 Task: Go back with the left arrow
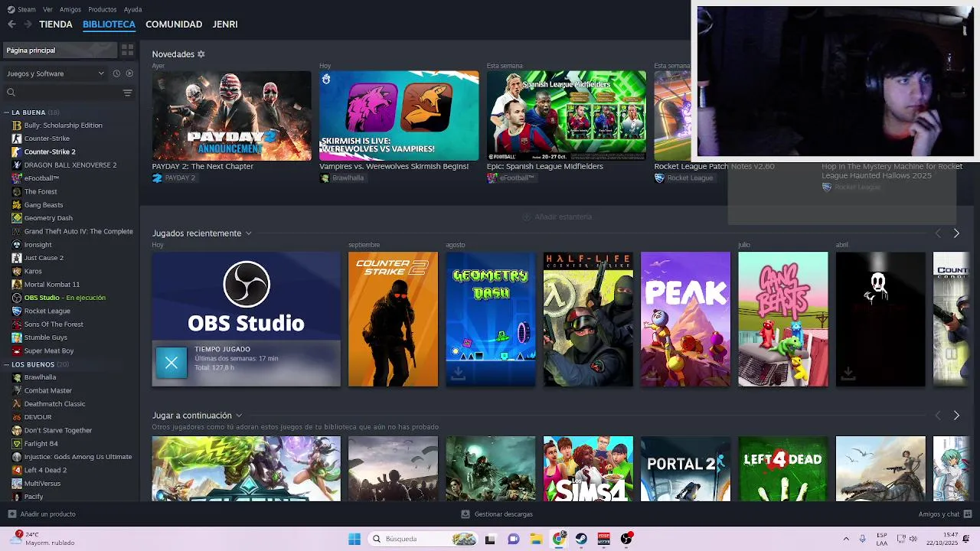11,24
